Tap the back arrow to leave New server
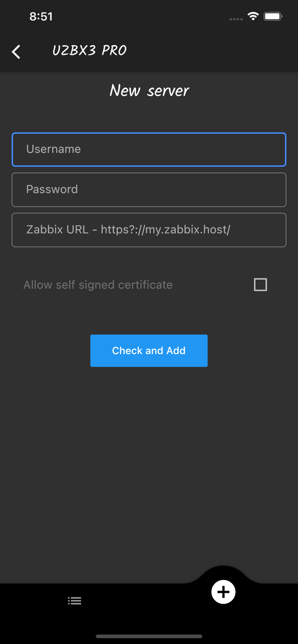 (x=16, y=52)
